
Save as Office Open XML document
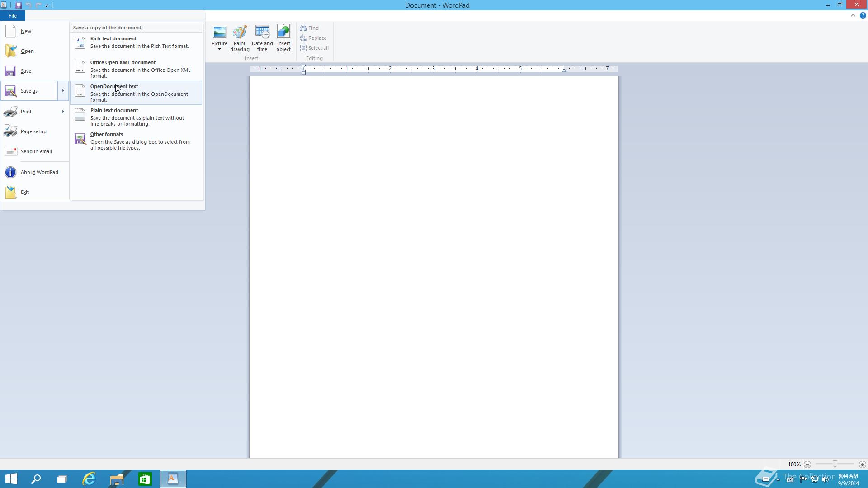click(x=136, y=69)
